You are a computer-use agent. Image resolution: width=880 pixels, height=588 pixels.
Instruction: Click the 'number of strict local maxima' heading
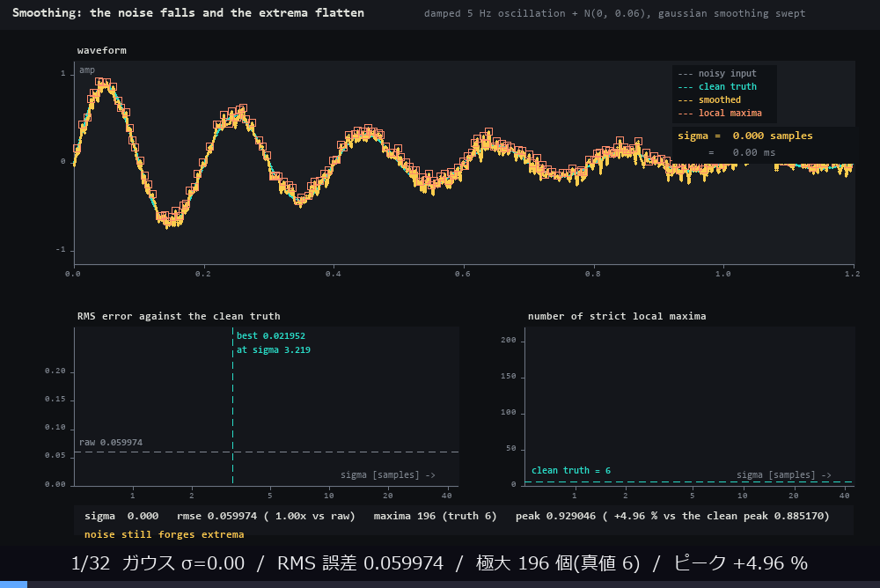tap(617, 316)
